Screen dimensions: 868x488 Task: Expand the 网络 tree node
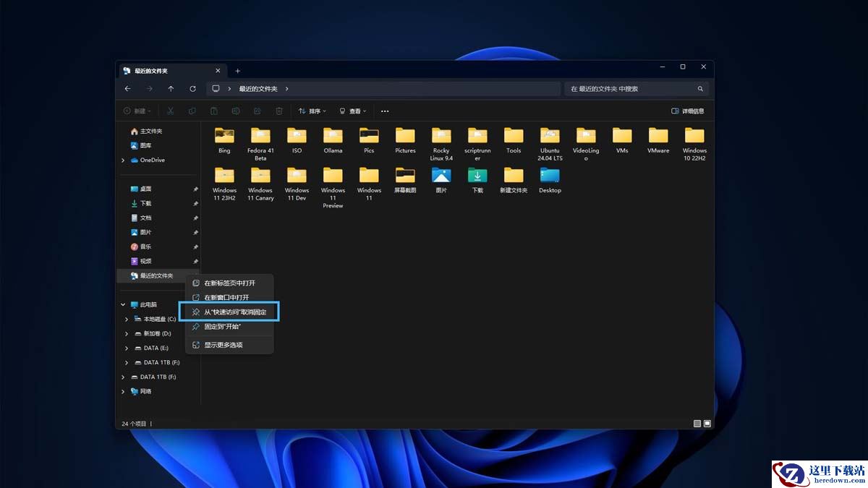coord(123,391)
